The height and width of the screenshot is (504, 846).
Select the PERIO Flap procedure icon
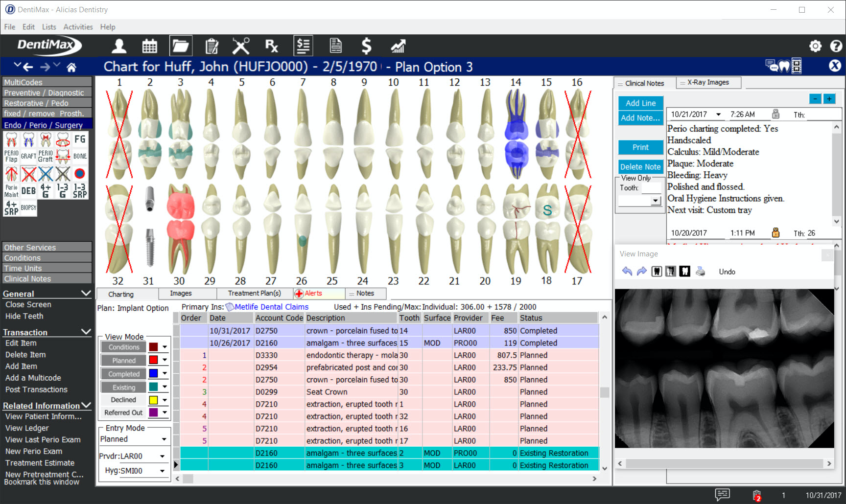click(x=11, y=145)
